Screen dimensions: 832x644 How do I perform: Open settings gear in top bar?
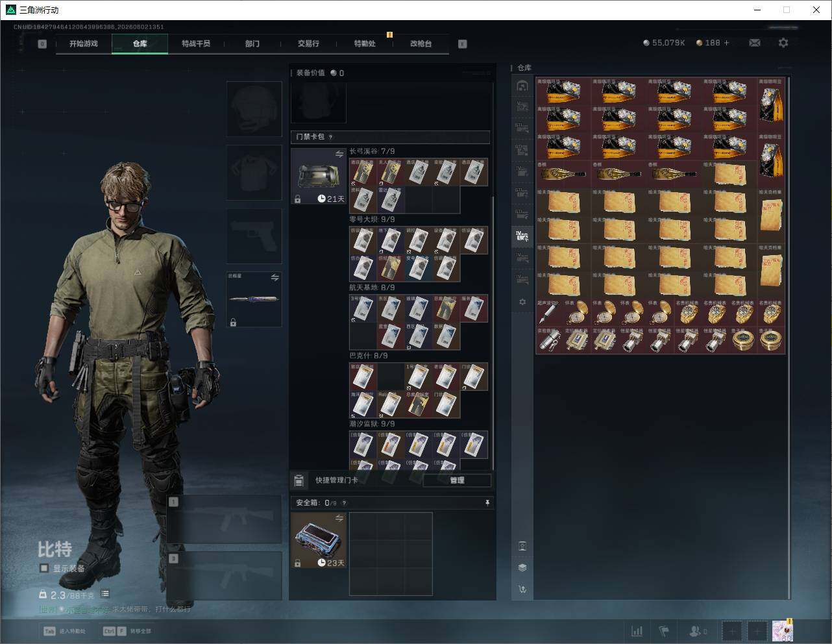point(783,43)
